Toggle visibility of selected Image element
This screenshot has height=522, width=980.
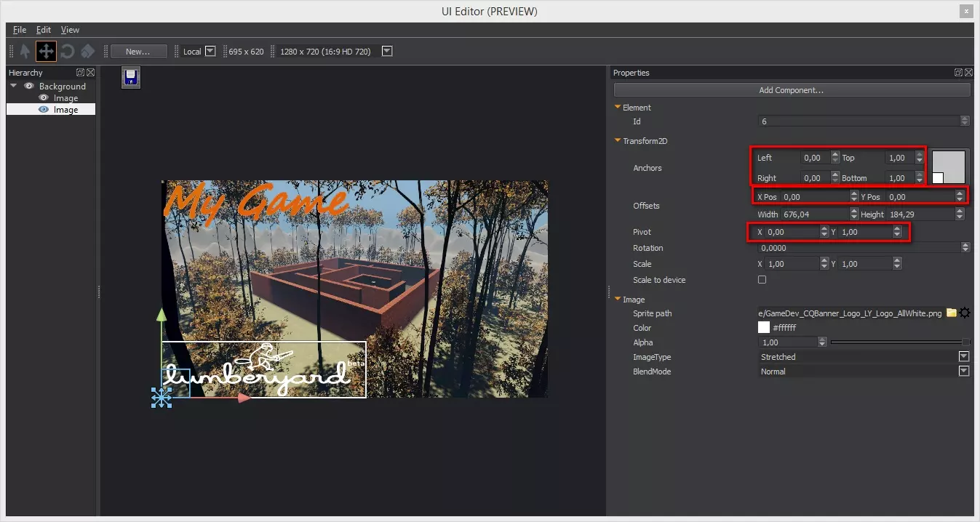tap(44, 110)
